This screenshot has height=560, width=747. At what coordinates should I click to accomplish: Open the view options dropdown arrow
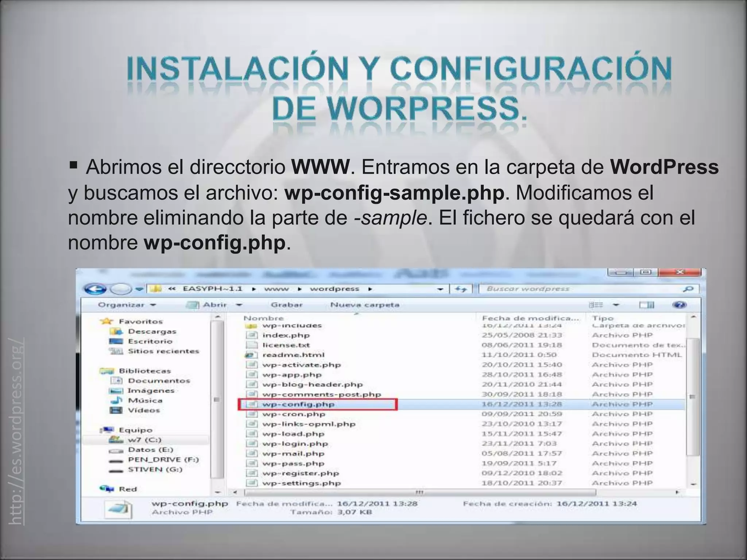point(616,305)
